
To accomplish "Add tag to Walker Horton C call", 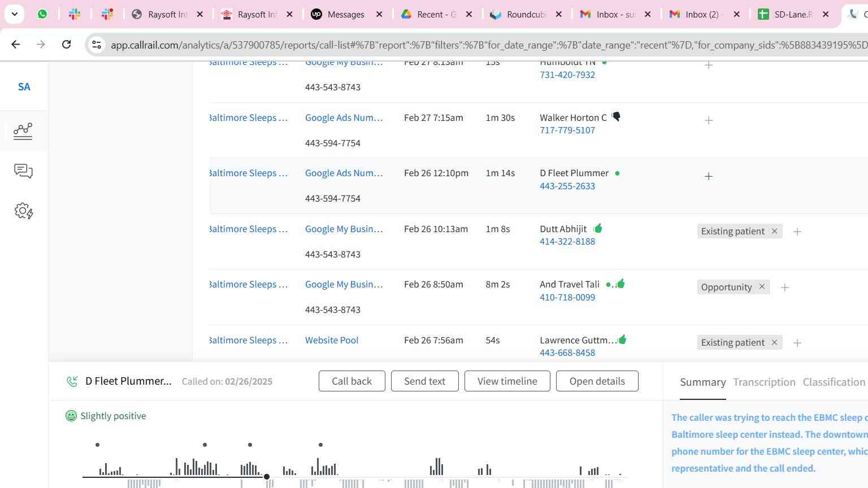I will coord(709,120).
